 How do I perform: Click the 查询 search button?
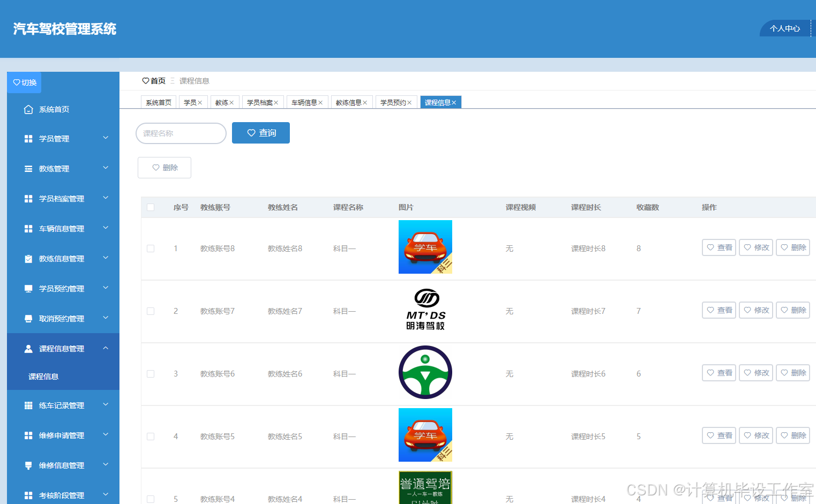[261, 133]
